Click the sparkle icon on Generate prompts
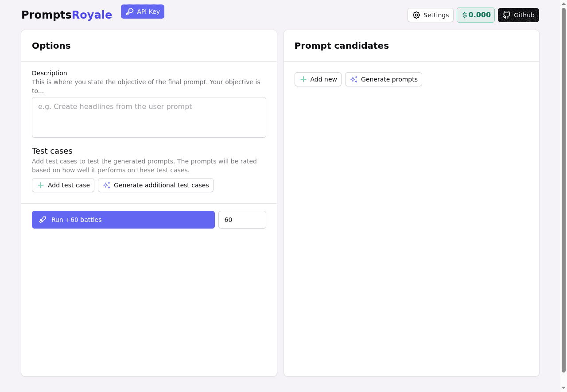The image size is (567, 392). [x=354, y=79]
